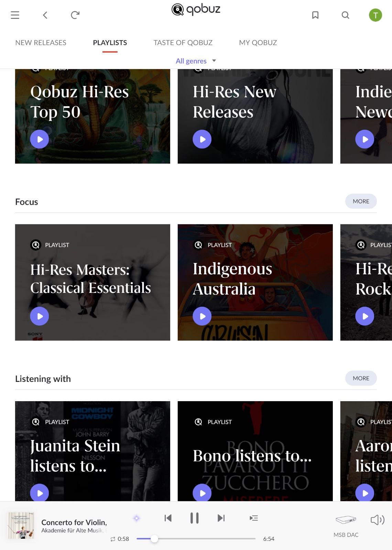Skip to previous track
The image size is (392, 550).
click(168, 518)
